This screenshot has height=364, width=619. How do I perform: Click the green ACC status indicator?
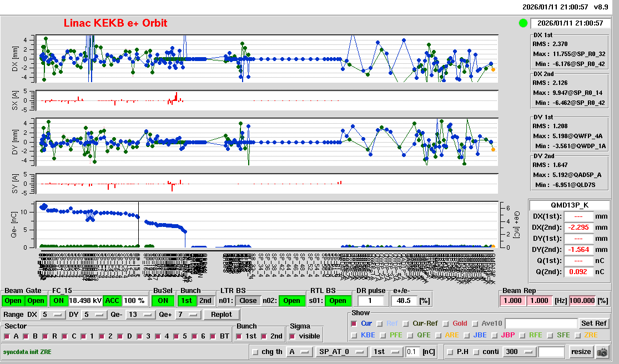coord(112,301)
